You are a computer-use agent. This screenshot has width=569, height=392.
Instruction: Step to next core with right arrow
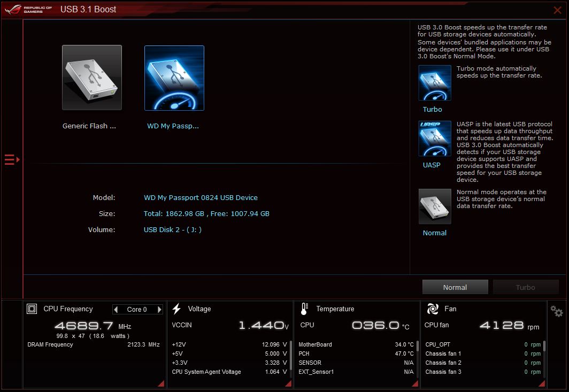coord(159,309)
